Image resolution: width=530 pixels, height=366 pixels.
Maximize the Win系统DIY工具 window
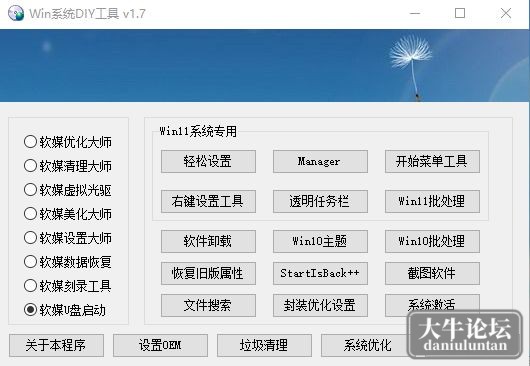(460, 14)
